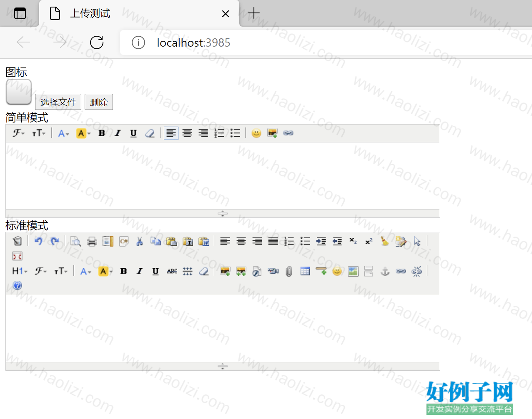Open text color picker in simple mode
Image resolution: width=532 pixels, height=419 pixels.
(63, 133)
